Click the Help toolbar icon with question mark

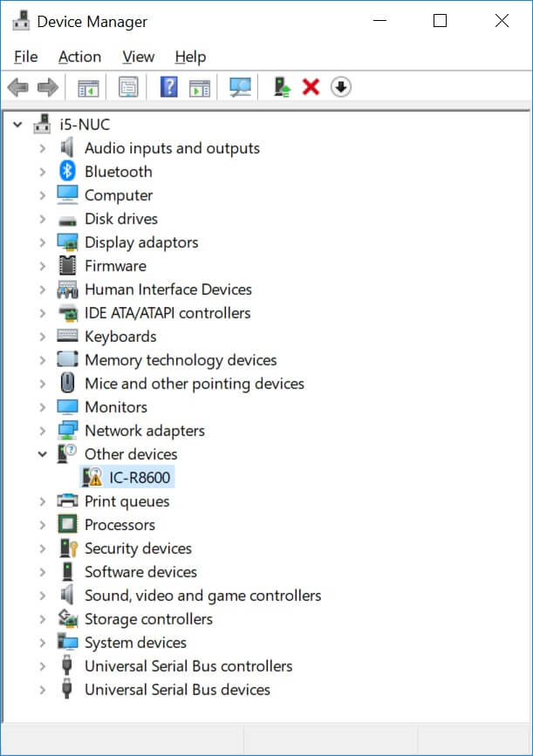(x=169, y=87)
